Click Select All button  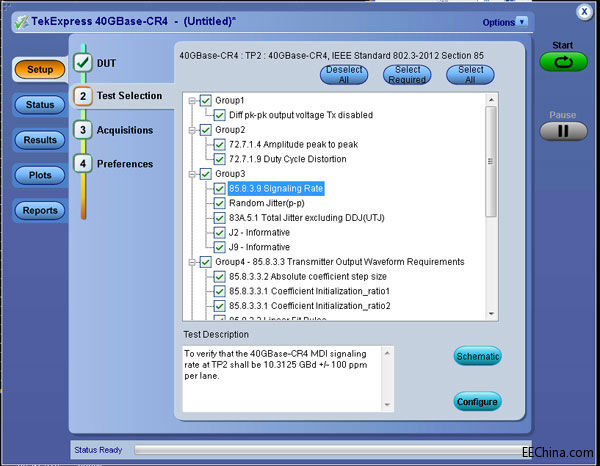point(470,75)
